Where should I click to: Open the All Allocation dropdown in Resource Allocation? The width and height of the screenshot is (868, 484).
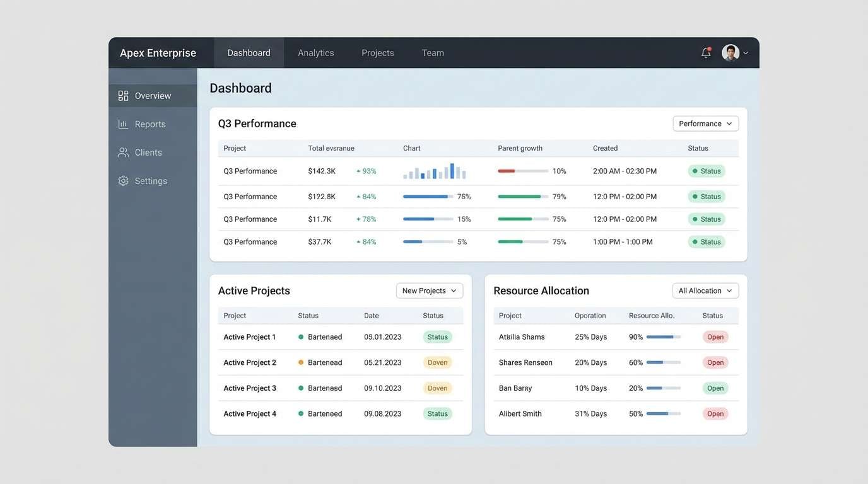705,289
